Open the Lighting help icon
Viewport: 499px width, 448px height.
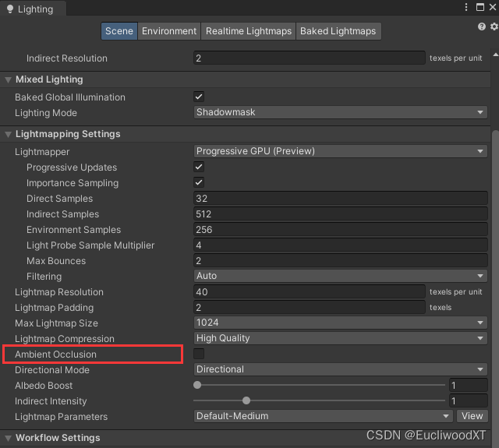click(x=482, y=26)
